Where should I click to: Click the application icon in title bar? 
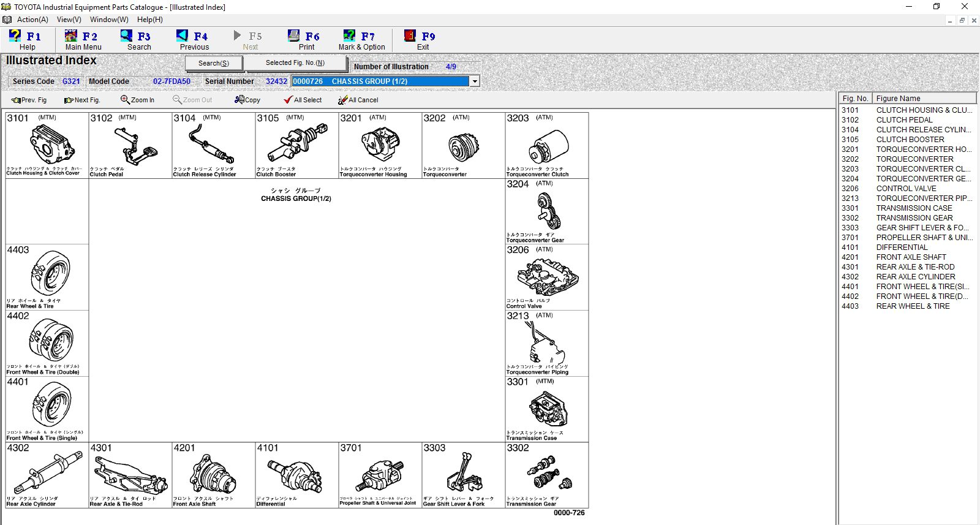[x=7, y=7]
